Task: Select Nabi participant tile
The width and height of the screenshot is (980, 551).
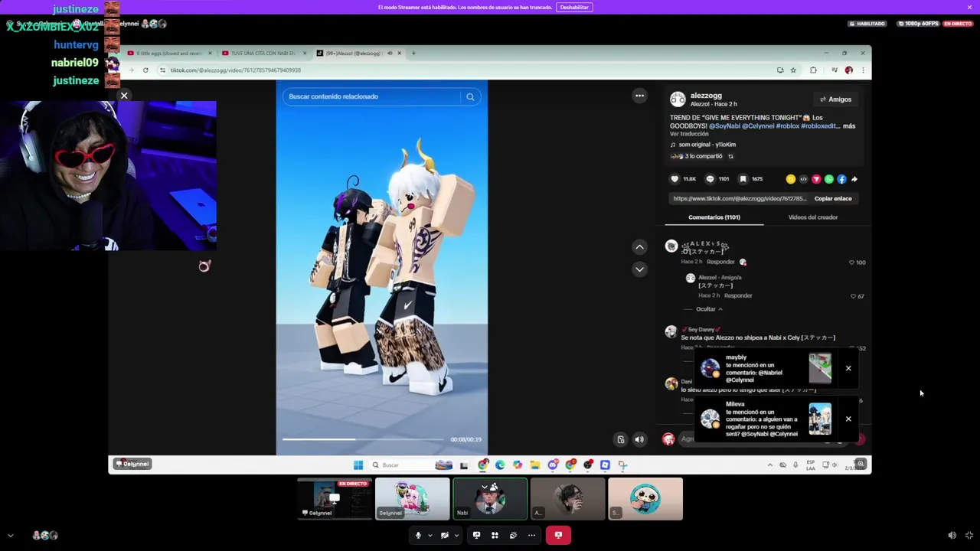Action: [x=490, y=499]
